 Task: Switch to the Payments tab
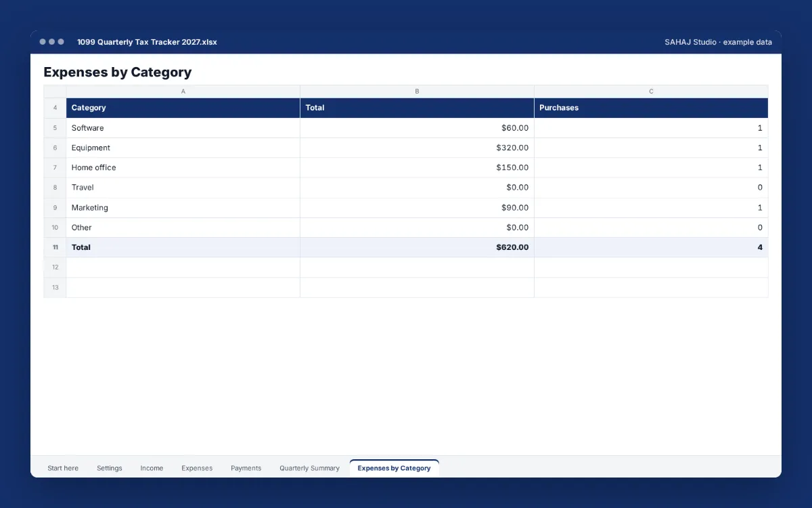tap(246, 468)
